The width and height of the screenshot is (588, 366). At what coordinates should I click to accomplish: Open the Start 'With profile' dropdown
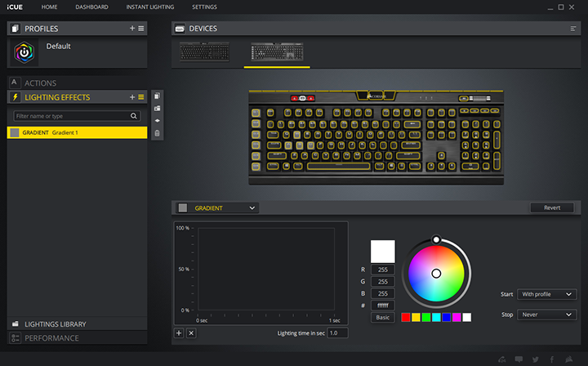[x=547, y=294]
